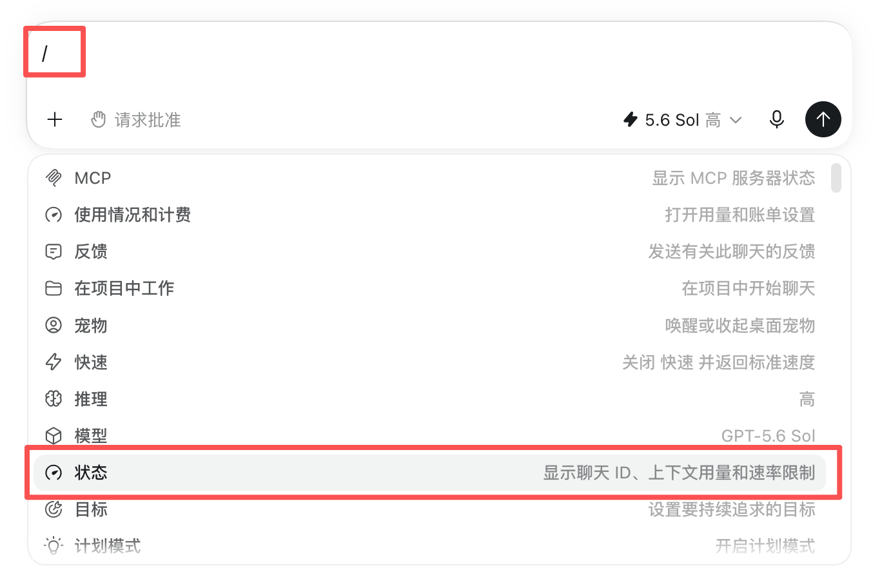Click the 宠物 face icon
Viewport: 882px width, 588px height.
tap(54, 325)
